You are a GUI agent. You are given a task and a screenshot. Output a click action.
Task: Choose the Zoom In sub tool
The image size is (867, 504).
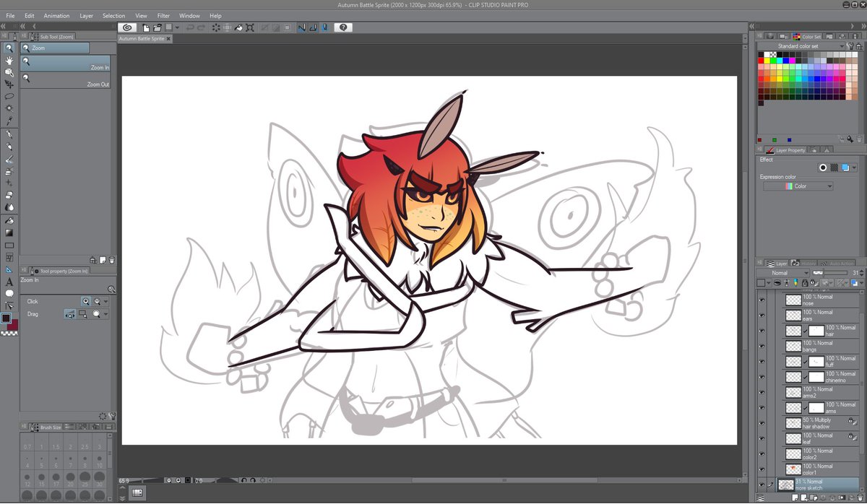[66, 64]
